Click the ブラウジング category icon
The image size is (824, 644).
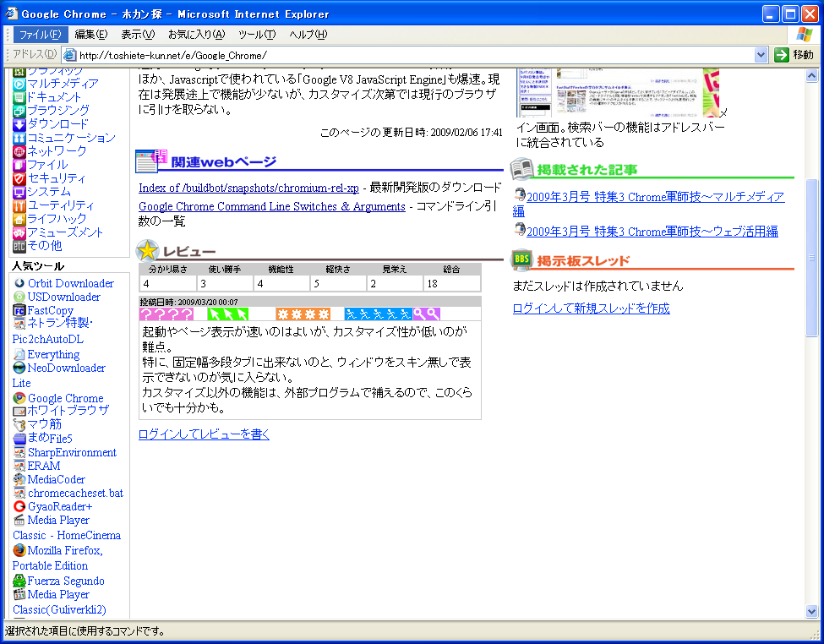(19, 111)
